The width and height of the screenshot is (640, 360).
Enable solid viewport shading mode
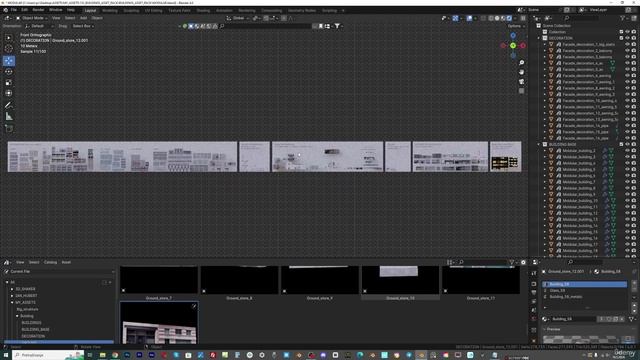coord(497,18)
